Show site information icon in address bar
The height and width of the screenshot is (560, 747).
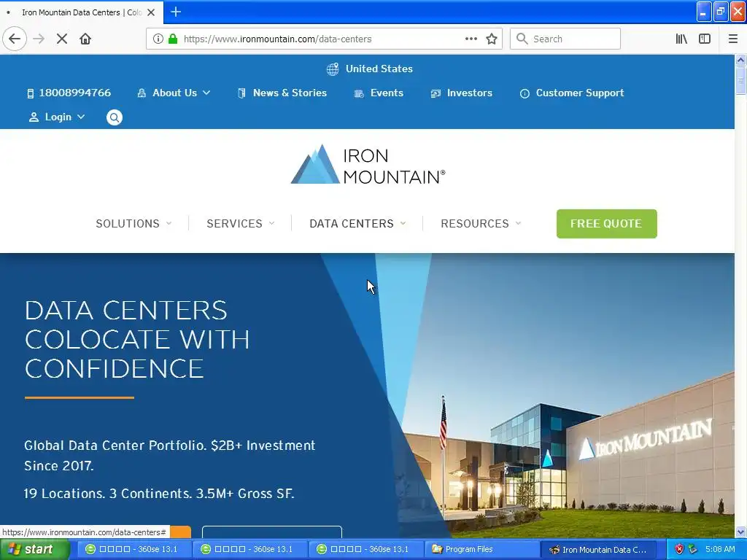[x=158, y=39]
